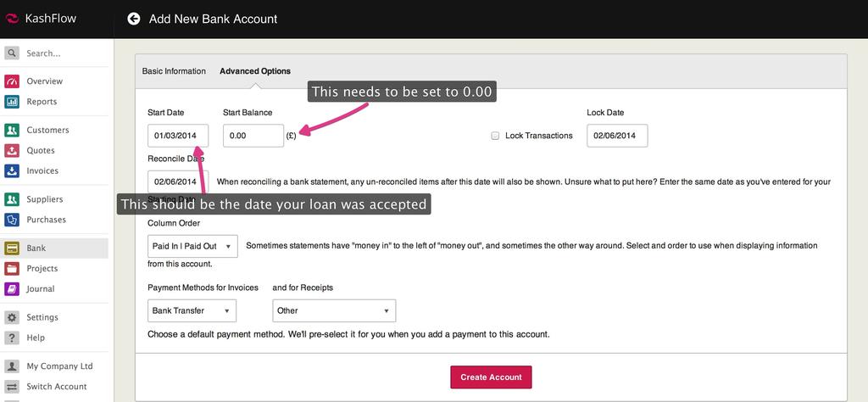Switch to the Basic Information tab

[x=174, y=71]
